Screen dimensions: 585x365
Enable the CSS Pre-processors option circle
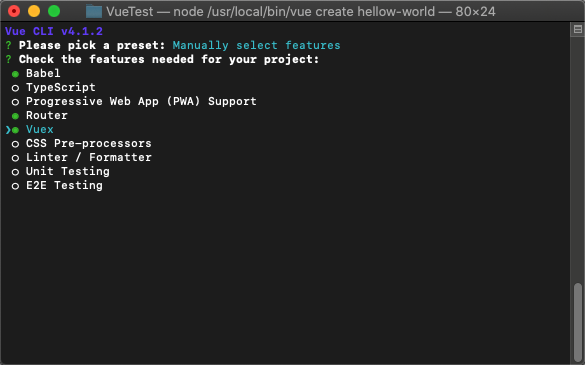[x=15, y=144]
